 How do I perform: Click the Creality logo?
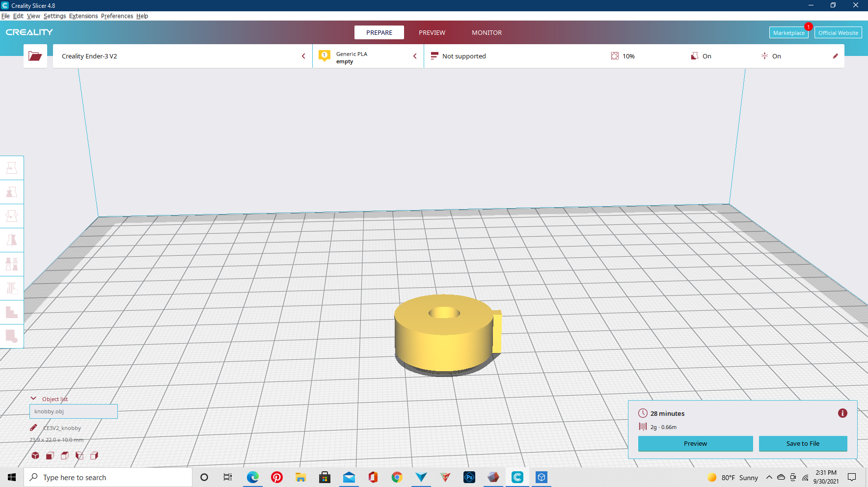click(x=29, y=32)
